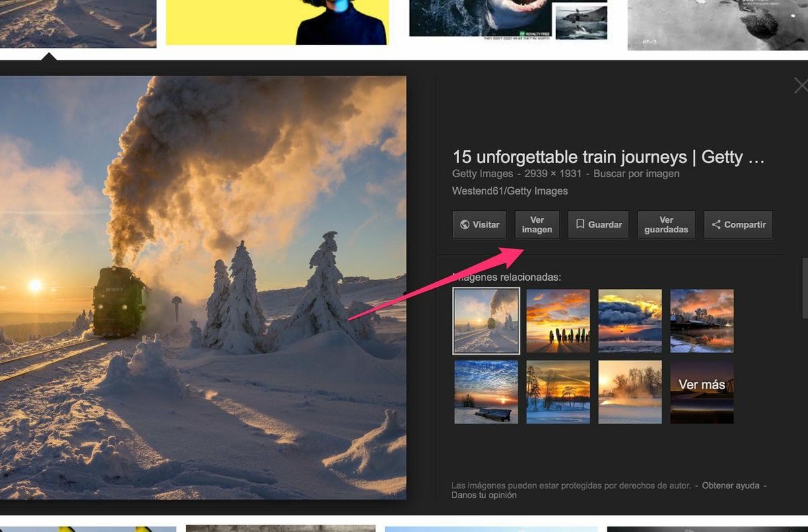Share the image using the Compartir button
808x532 pixels.
(738, 225)
